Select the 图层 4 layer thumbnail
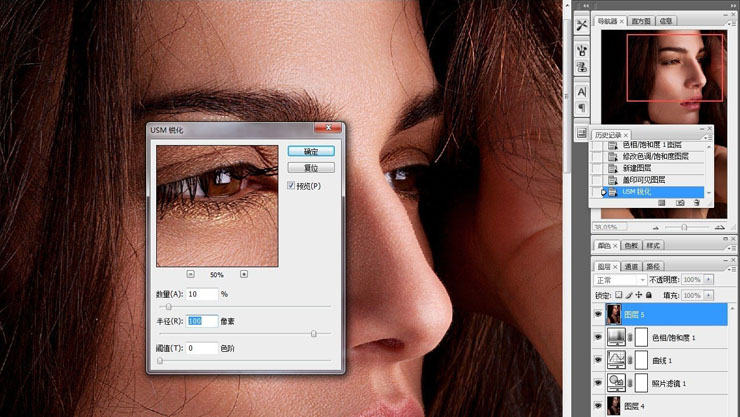The height and width of the screenshot is (417, 740). 614,405
